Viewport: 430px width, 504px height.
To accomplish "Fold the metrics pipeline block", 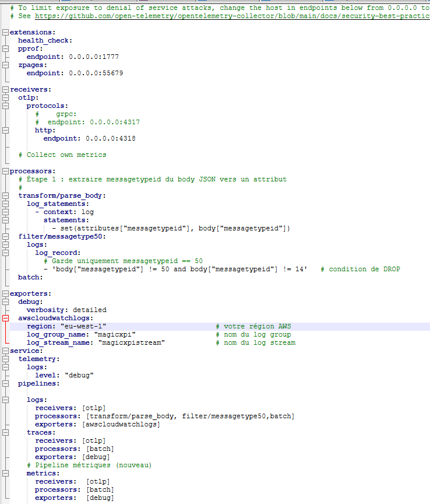I will tap(5, 473).
